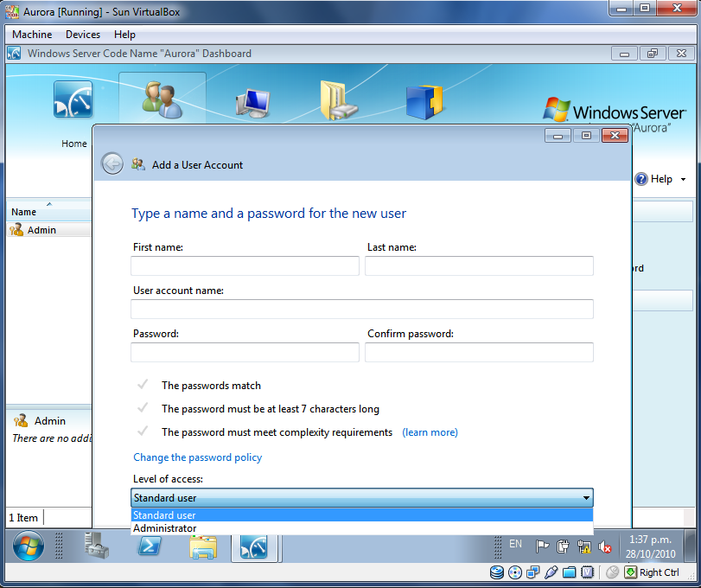This screenshot has height=588, width=701.
Task: Open the Machine menu
Action: [x=32, y=35]
